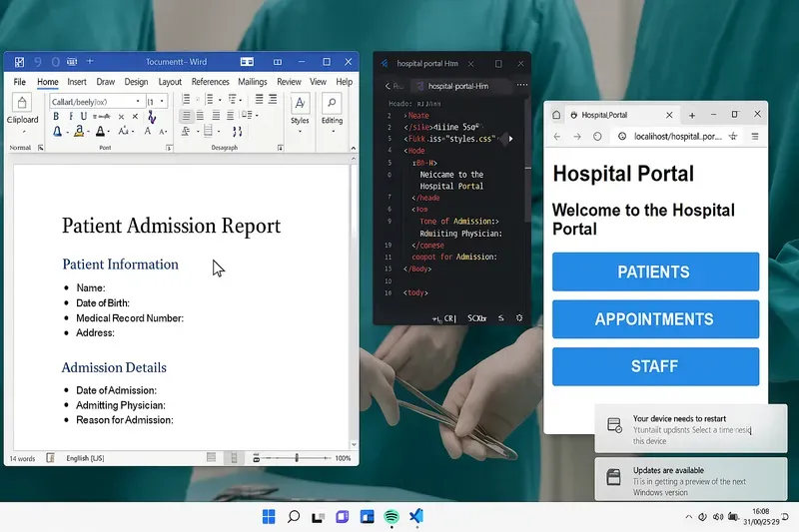Screen dimensions: 799x532
Task: Click the Updates are available notification
Action: pyautogui.click(x=691, y=479)
